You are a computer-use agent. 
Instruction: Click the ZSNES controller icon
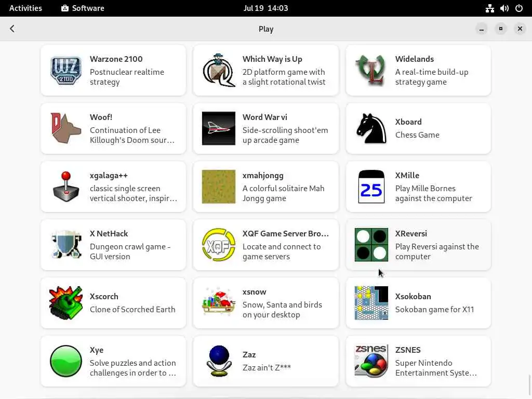[371, 361]
